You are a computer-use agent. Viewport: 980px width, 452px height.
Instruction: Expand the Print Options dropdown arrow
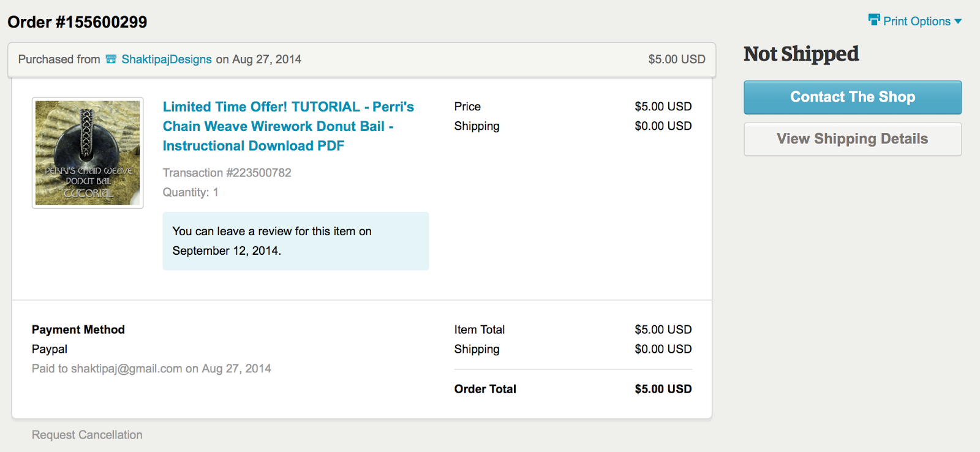958,21
